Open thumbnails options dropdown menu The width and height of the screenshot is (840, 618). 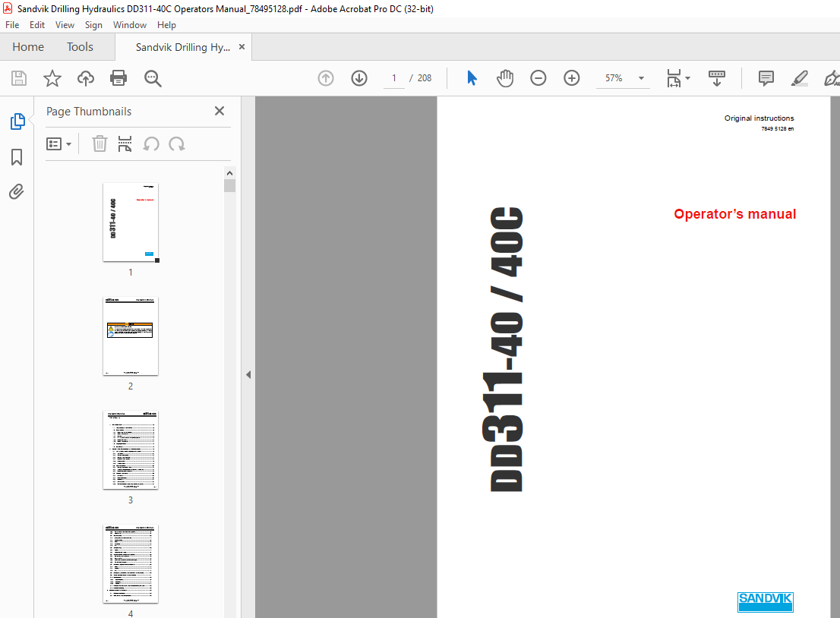[x=58, y=144]
